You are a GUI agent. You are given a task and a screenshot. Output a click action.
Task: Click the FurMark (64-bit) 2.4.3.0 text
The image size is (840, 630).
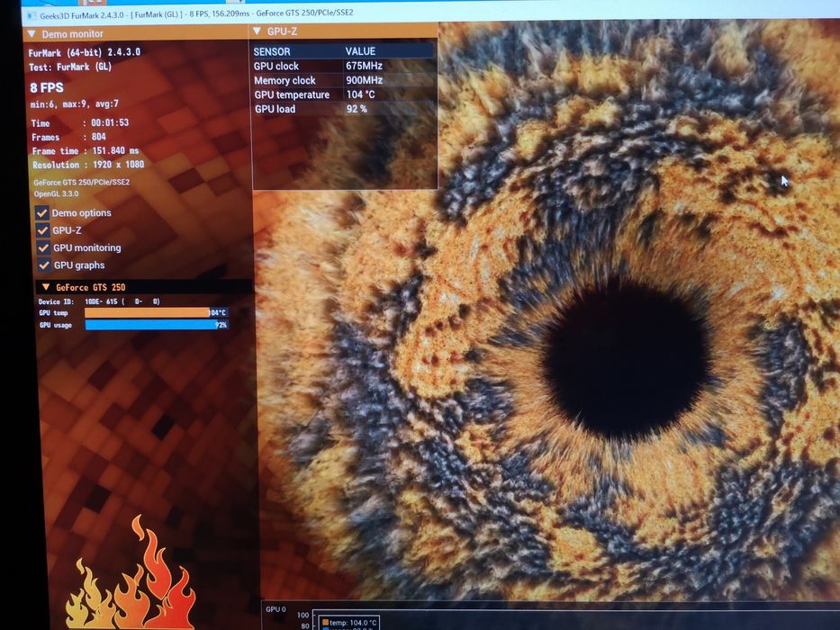[x=84, y=52]
